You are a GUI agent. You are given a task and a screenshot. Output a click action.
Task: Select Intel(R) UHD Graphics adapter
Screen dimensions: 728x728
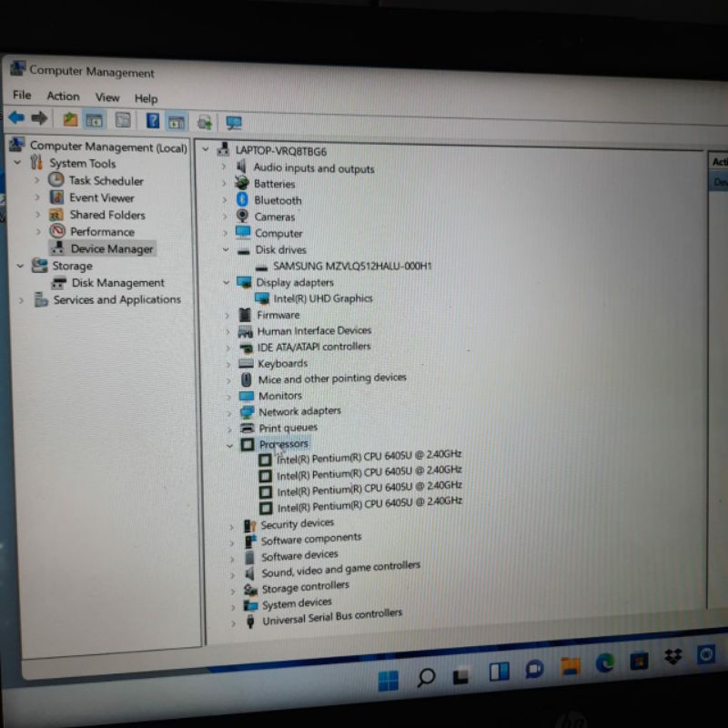(322, 298)
